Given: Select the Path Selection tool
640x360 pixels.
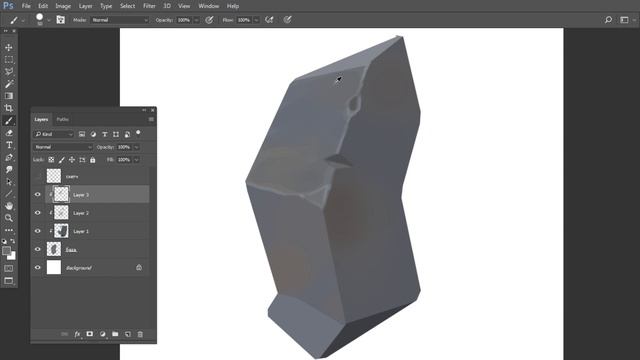Looking at the screenshot, I should tap(9, 182).
